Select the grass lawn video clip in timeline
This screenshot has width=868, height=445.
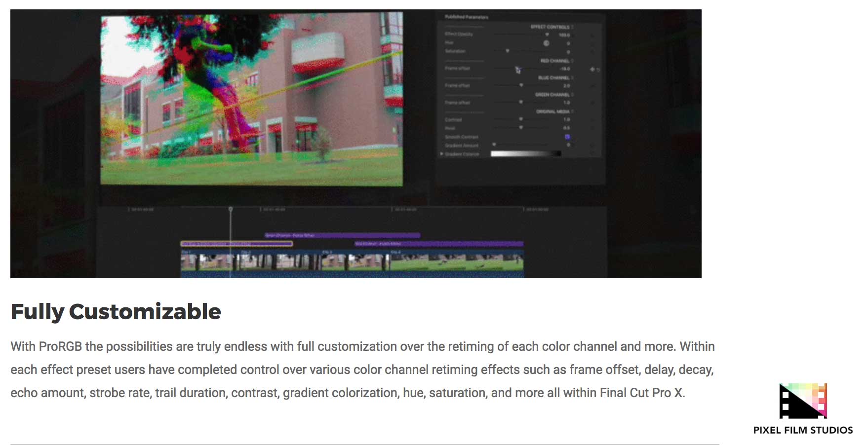tap(457, 262)
